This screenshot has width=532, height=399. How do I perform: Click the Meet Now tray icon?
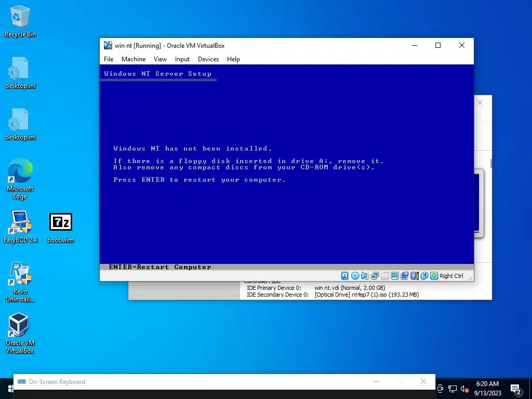[x=440, y=389]
